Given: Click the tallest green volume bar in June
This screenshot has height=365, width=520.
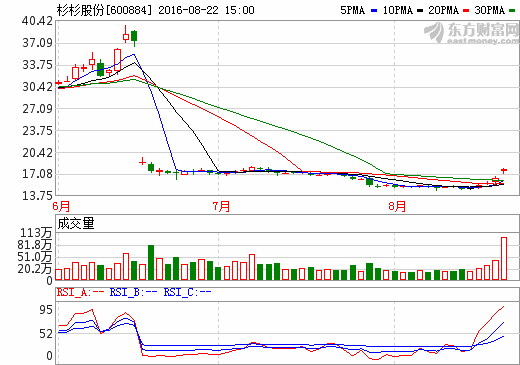Looking at the screenshot, I should (151, 262).
